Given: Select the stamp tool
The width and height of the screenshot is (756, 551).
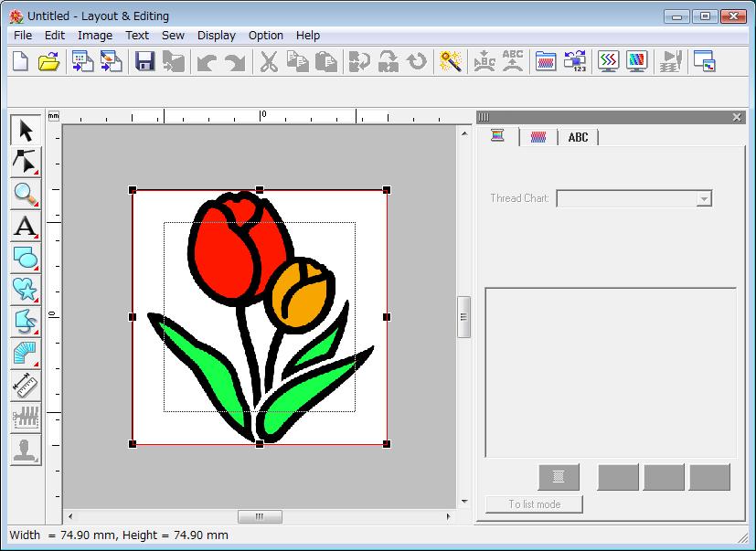Looking at the screenshot, I should pyautogui.click(x=26, y=450).
